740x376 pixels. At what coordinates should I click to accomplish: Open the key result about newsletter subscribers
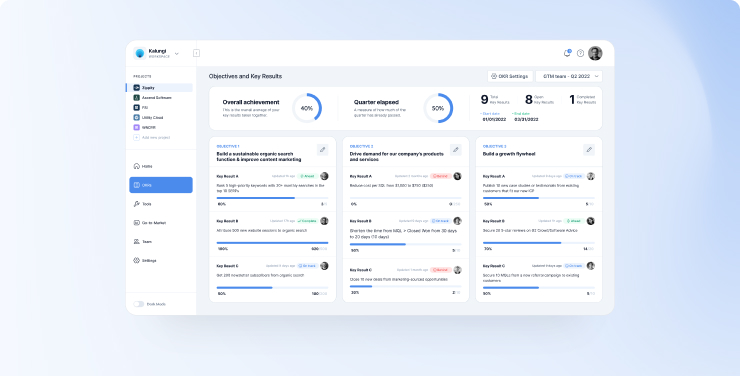coord(261,275)
